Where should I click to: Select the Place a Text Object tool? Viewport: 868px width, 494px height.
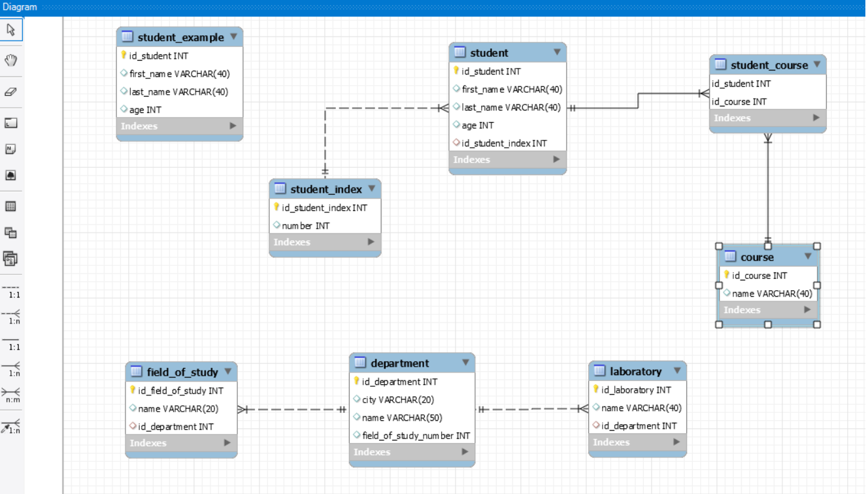click(x=11, y=148)
